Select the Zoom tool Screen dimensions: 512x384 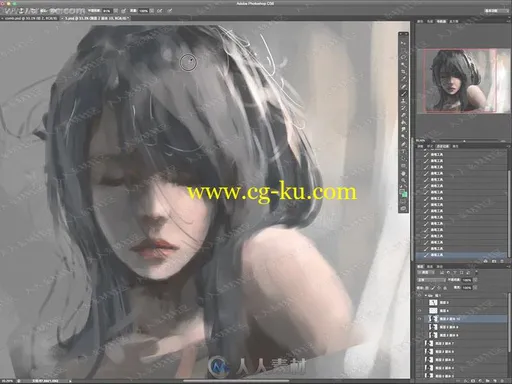coord(403,180)
